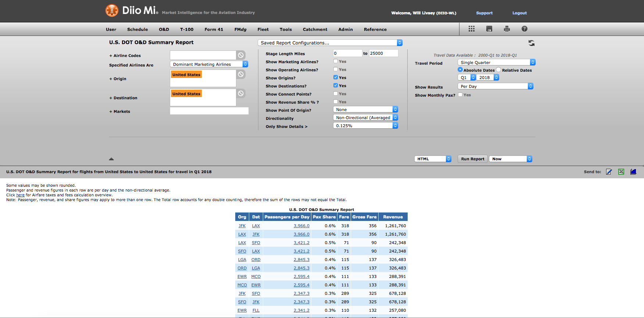Enable Show Monthly Pax checkbox
Screen dimensions: 644x318
[460, 94]
